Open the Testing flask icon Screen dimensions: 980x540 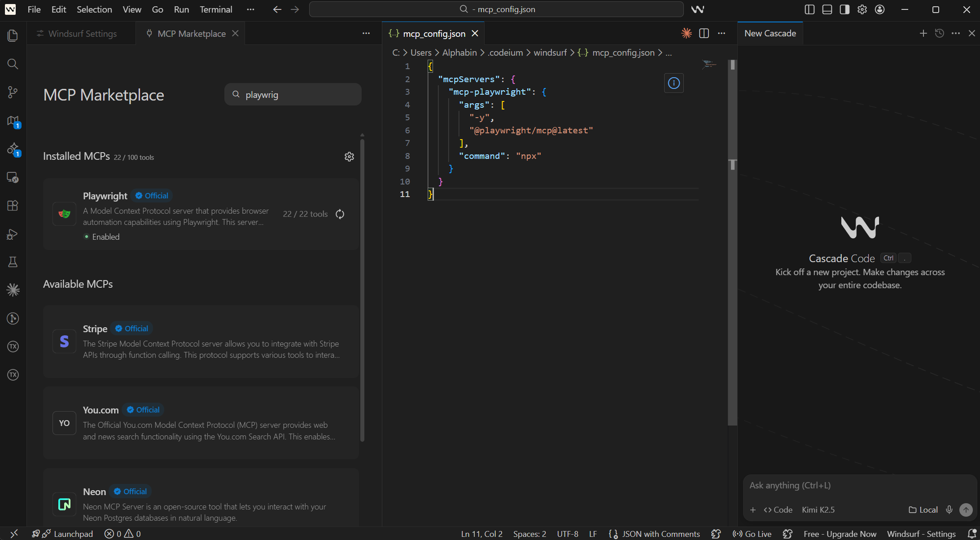(x=13, y=262)
